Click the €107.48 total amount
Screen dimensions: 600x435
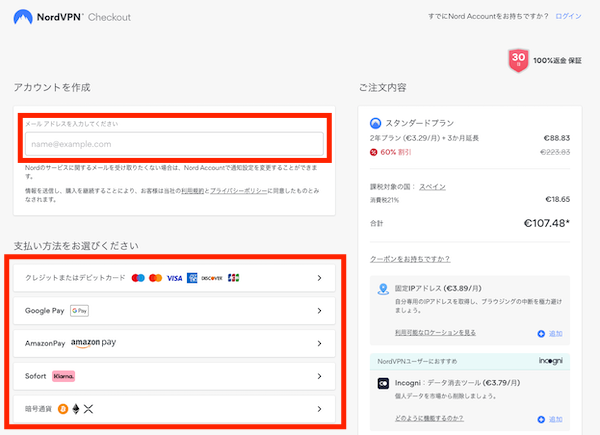pos(546,223)
